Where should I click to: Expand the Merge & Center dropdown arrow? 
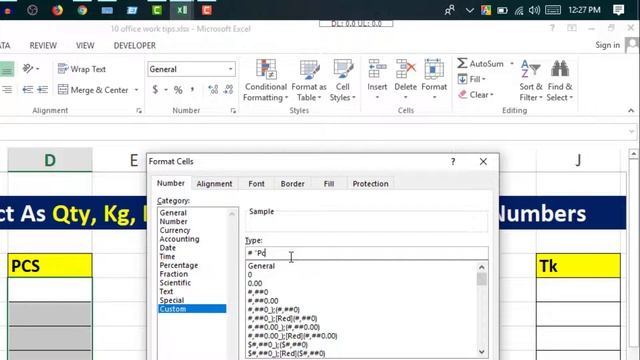[136, 90]
